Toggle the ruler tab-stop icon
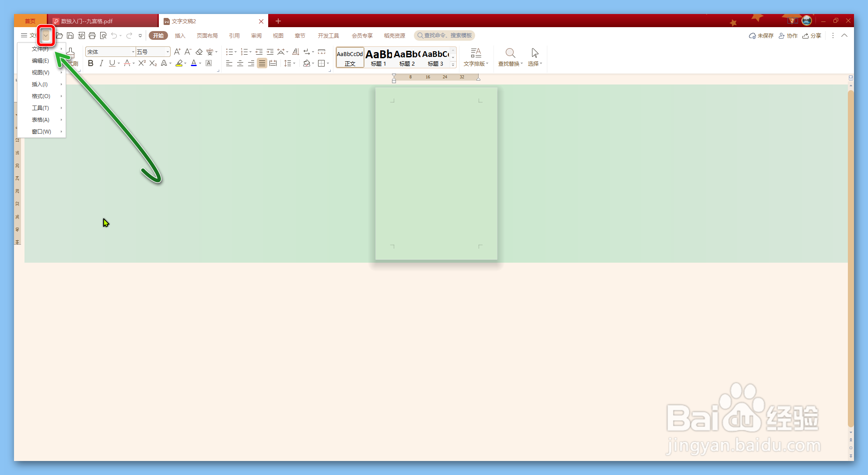Screen dimensions: 868x475 [322, 52]
